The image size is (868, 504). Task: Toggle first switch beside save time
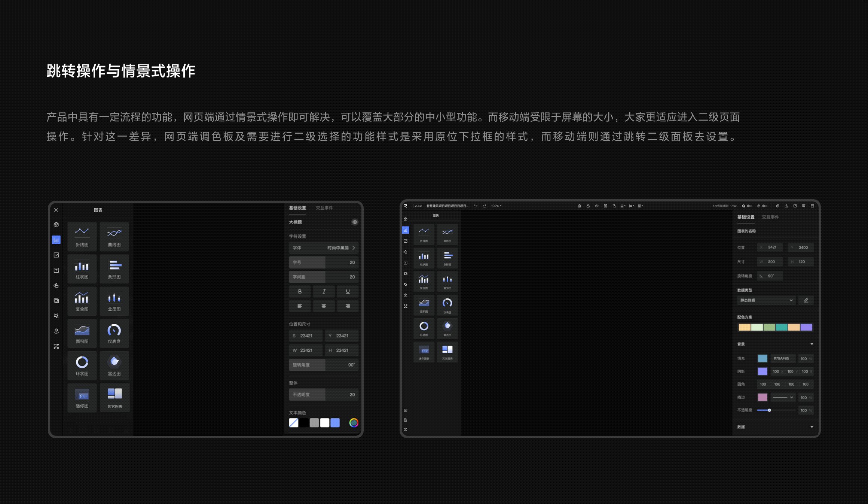tap(749, 206)
